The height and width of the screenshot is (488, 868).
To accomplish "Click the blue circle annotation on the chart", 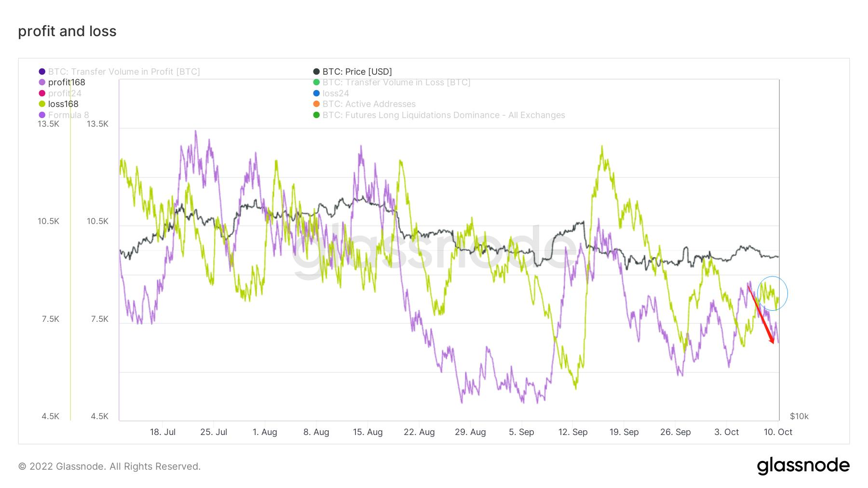I will tap(773, 293).
